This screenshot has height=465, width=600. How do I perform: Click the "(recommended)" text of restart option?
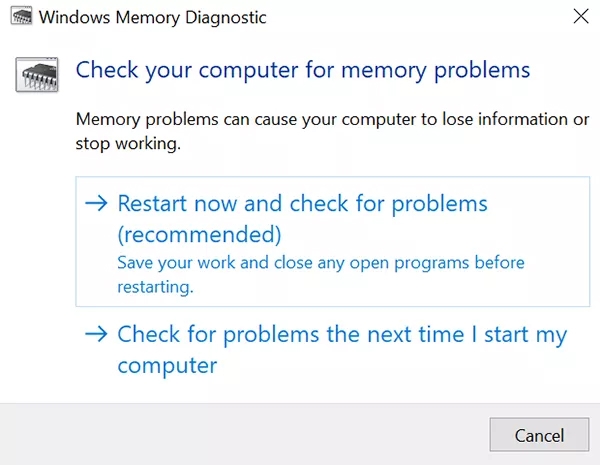(199, 235)
